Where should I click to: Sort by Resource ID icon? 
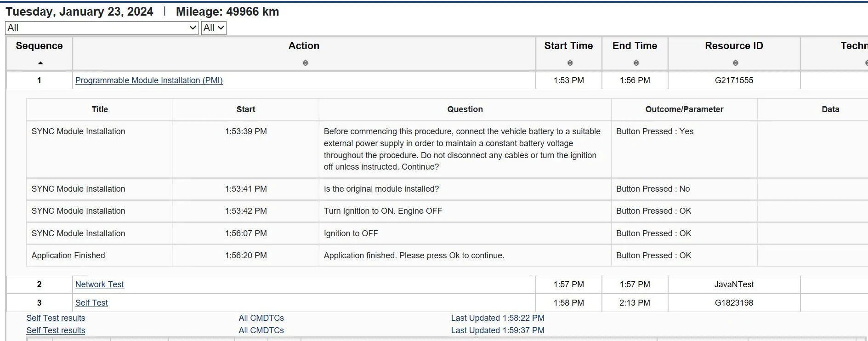735,63
